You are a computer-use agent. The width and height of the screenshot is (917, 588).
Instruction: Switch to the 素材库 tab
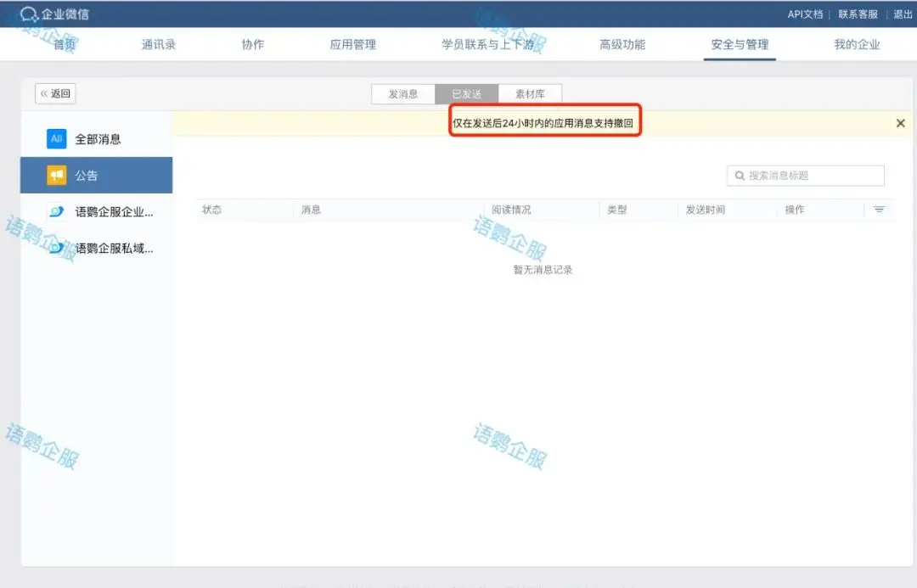(x=530, y=94)
